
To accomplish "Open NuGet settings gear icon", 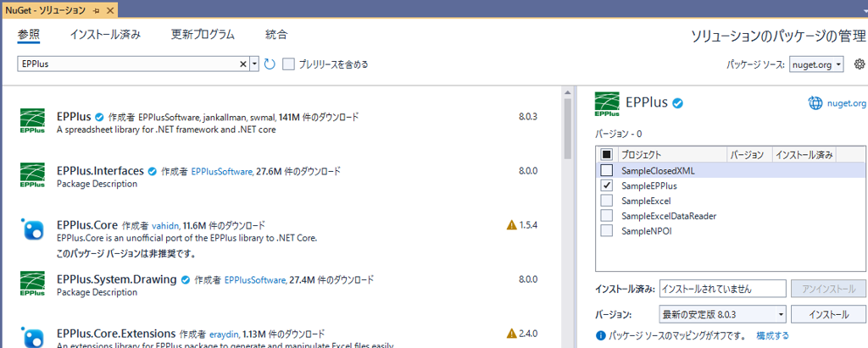I will tap(860, 64).
